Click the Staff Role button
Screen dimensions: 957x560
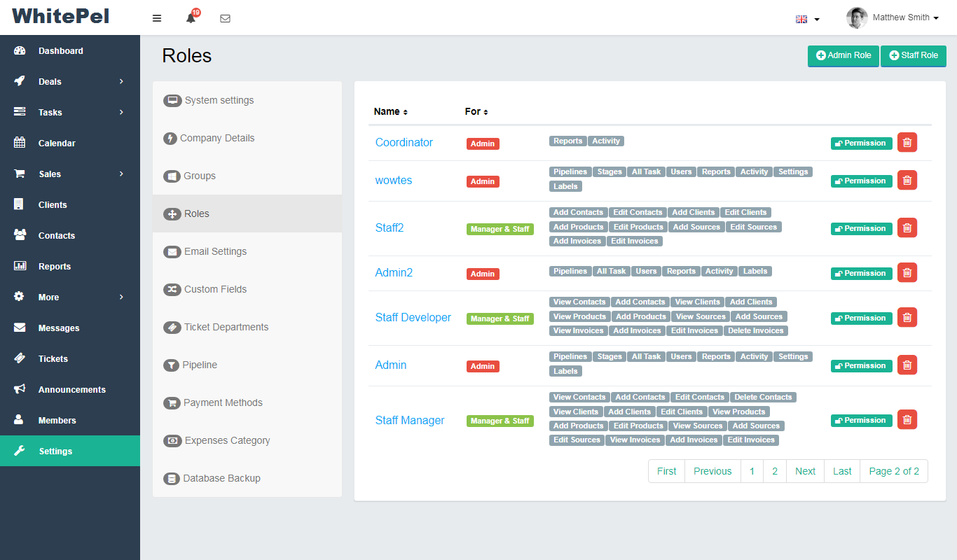pyautogui.click(x=913, y=56)
